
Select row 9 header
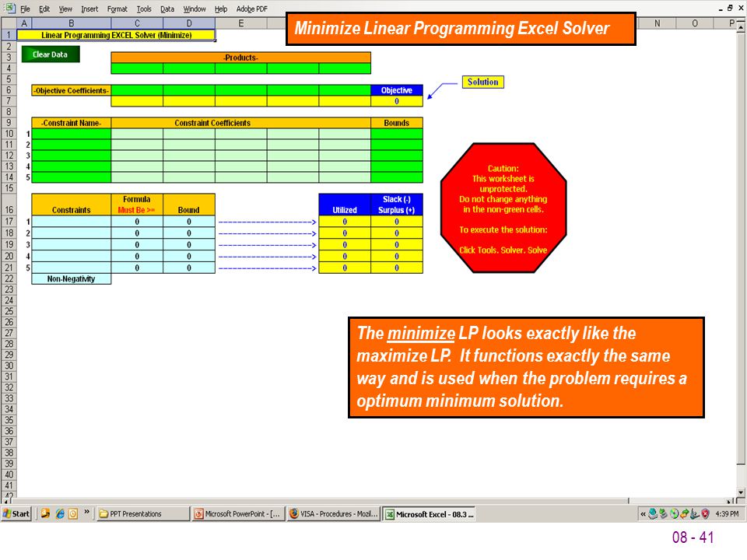tap(9, 122)
